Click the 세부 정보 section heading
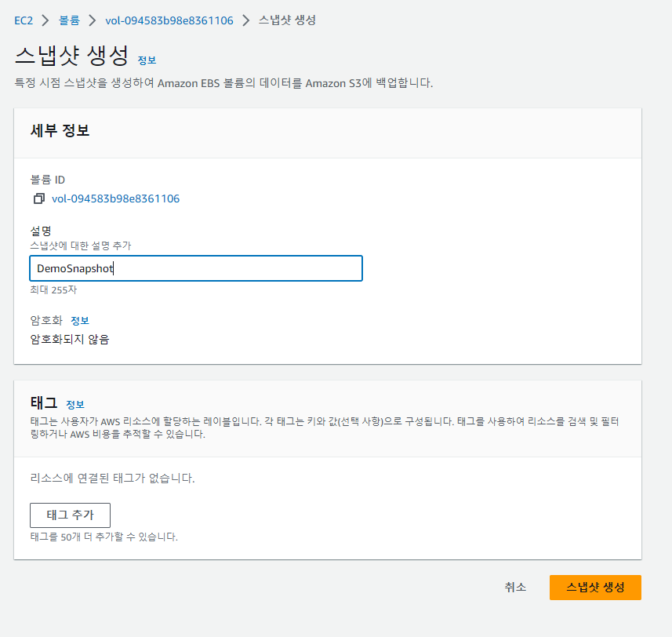The width and height of the screenshot is (672, 637). click(x=60, y=130)
